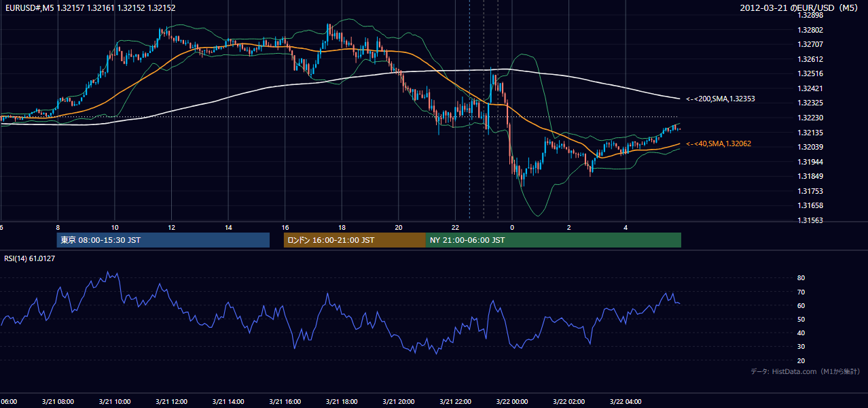The image size is (868, 408).
Task: Click the 40 SMA label reading 1.32062
Action: pos(719,143)
